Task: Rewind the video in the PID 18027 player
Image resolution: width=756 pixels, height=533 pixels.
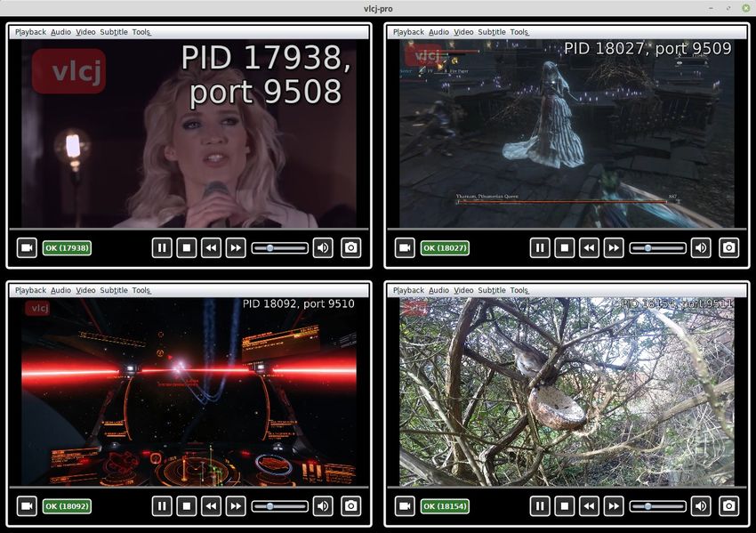Action: coord(589,248)
